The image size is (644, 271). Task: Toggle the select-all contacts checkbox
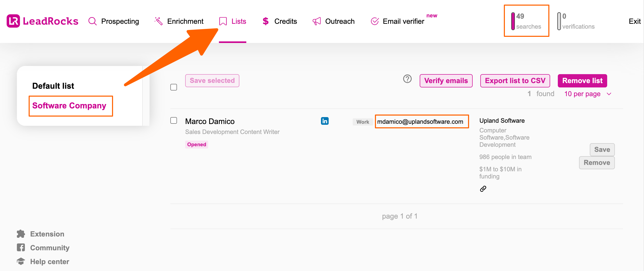tap(174, 87)
